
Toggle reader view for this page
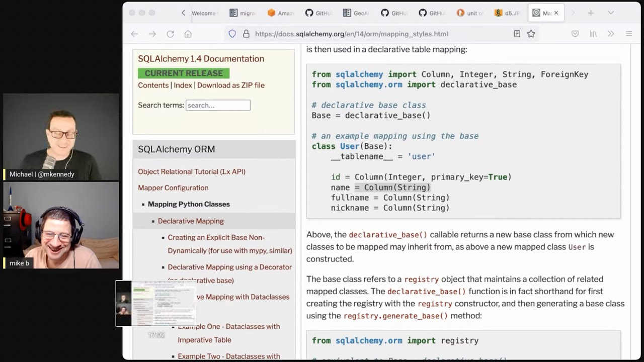(517, 34)
